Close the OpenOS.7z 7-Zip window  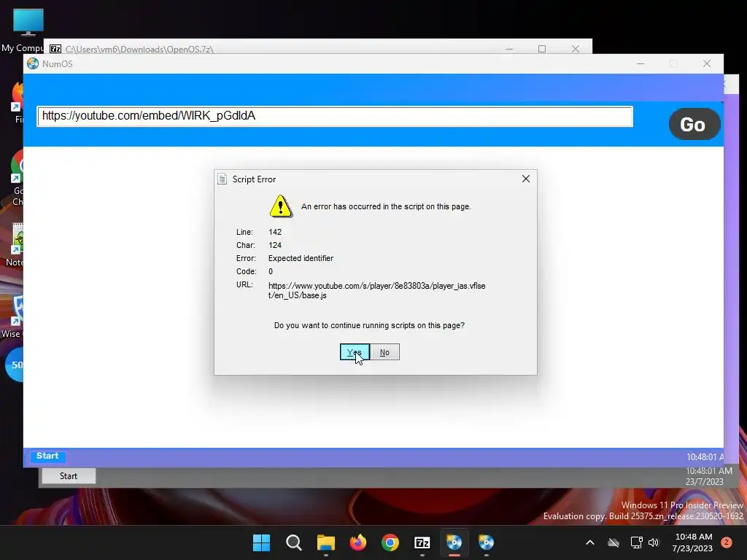click(x=575, y=49)
